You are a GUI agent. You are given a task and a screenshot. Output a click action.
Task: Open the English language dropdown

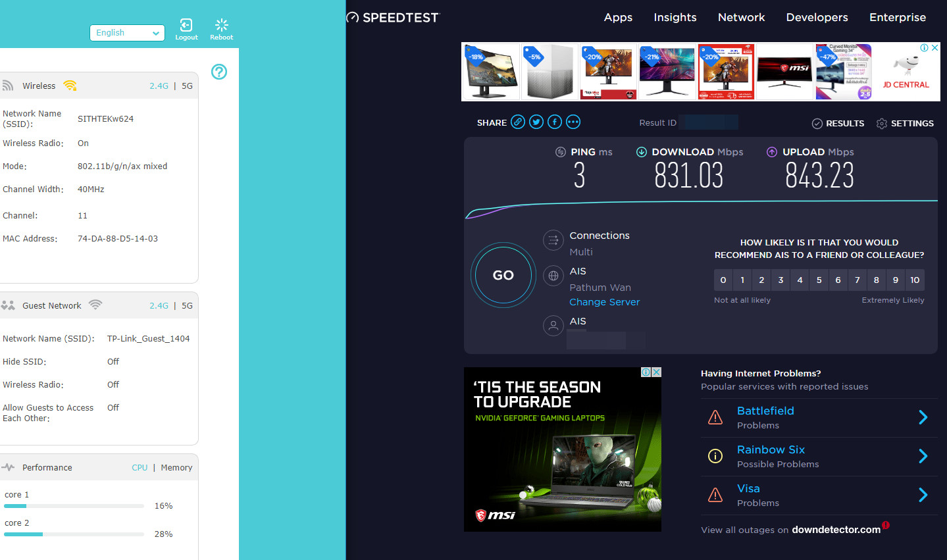(128, 33)
